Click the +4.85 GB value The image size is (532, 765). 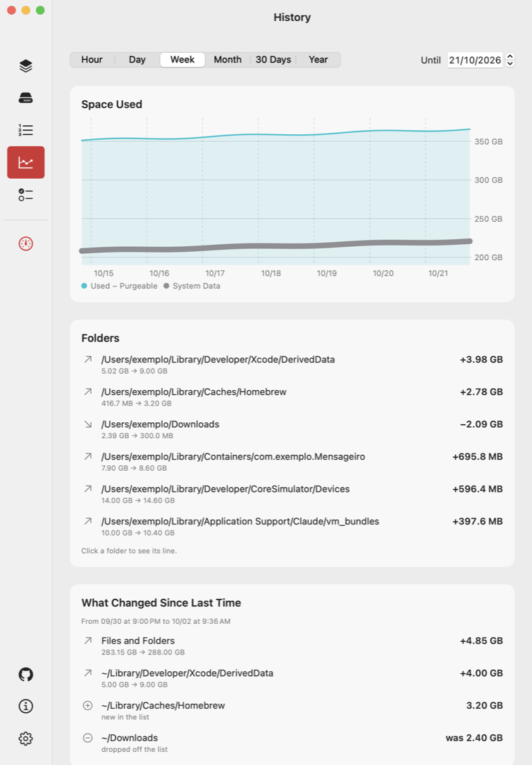(x=481, y=641)
